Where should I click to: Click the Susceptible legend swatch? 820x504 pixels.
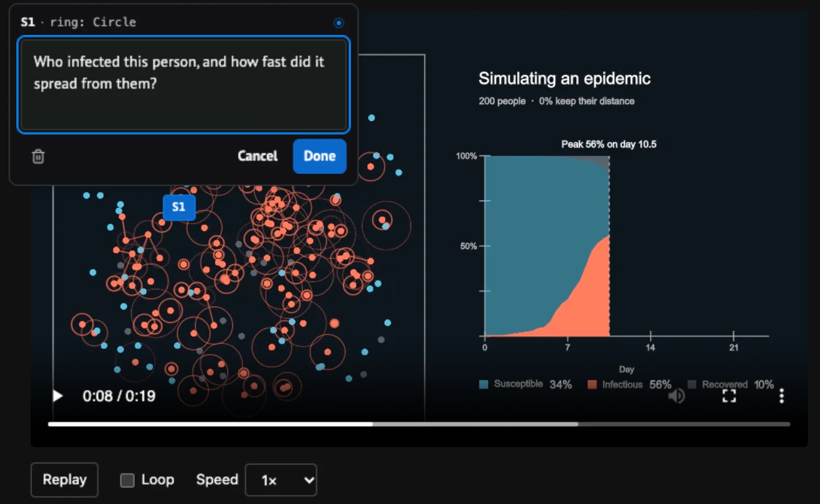pyautogui.click(x=484, y=384)
